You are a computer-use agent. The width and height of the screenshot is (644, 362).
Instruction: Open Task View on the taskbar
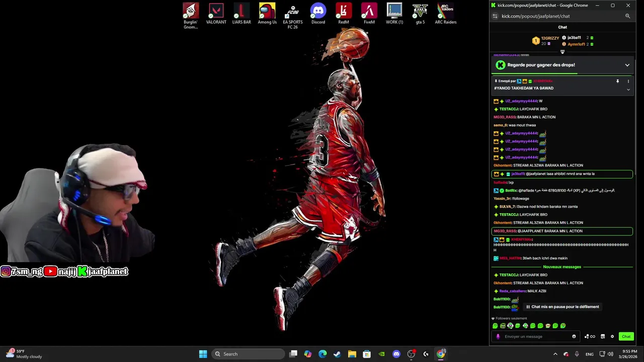pyautogui.click(x=293, y=354)
